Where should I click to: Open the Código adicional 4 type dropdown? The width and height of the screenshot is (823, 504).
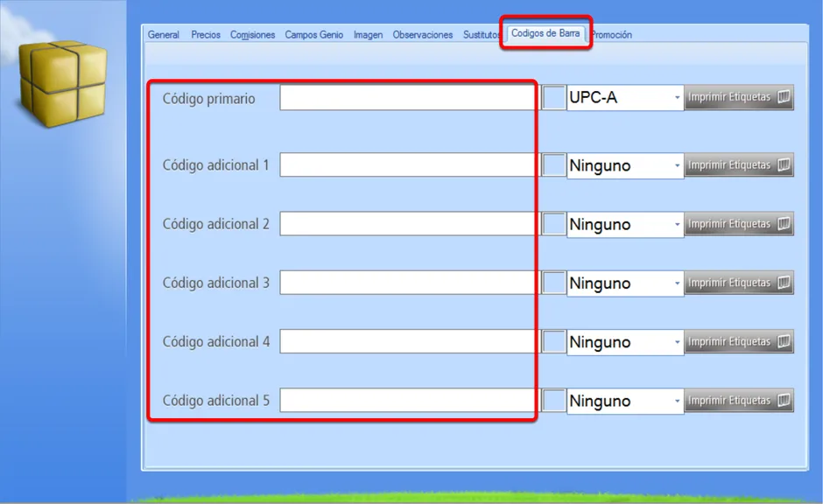pos(625,341)
